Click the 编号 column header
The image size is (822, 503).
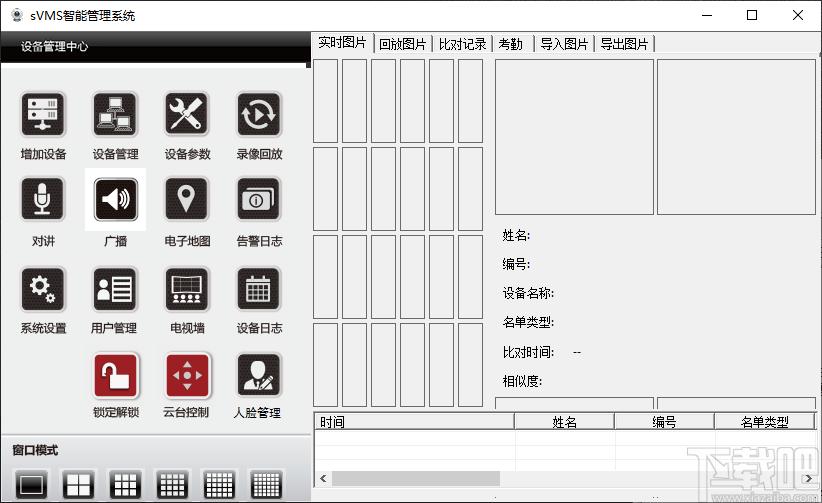click(664, 422)
